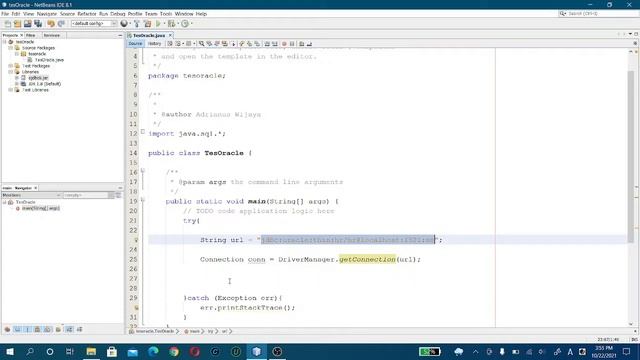
Task: Click the New Project toolbar icon
Action: tap(17, 24)
